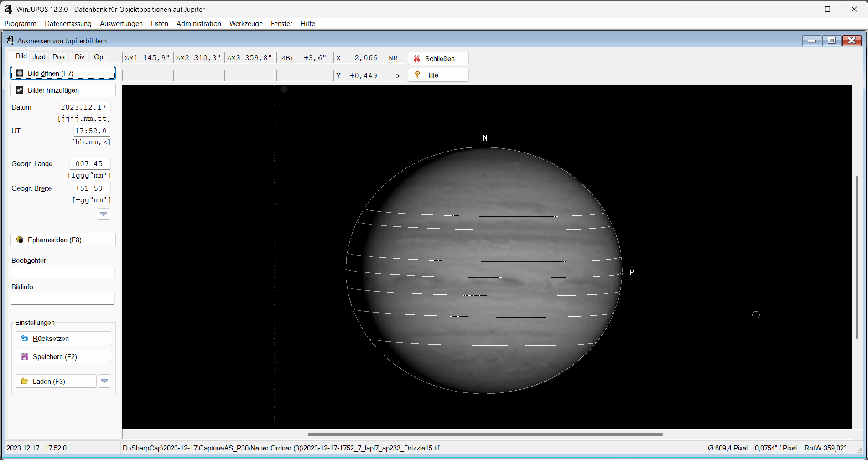Click the P label beside the planet

632,272
